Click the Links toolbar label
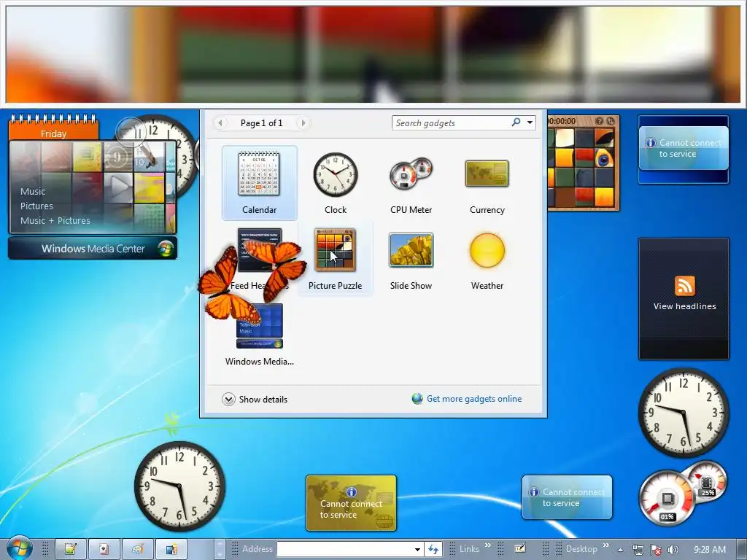The width and height of the screenshot is (747, 560). tap(469, 549)
